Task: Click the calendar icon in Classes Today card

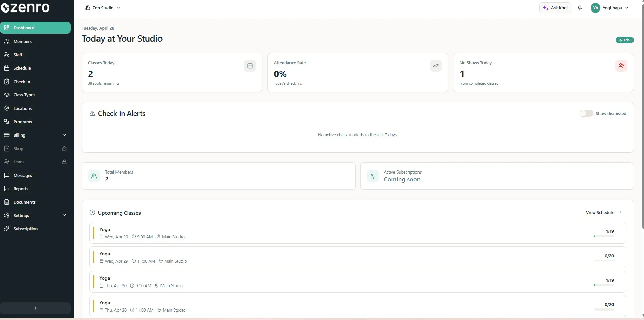Action: coord(250,66)
